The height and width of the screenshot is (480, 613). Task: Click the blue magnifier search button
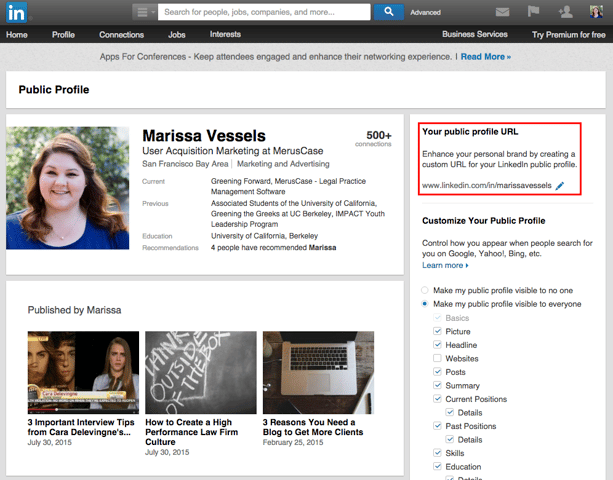point(389,12)
